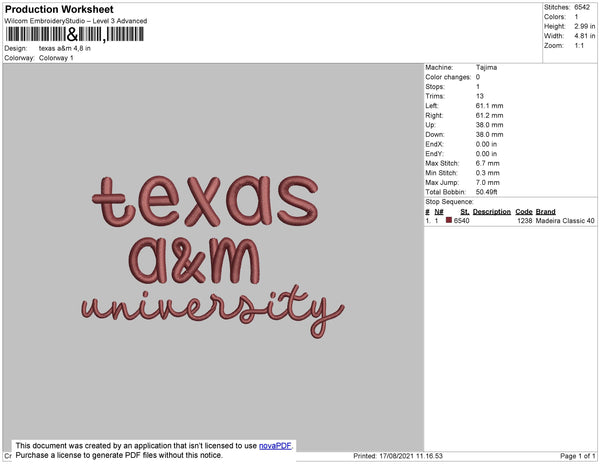This screenshot has width=600, height=464.
Task: Click the Max Jump value '7.0 mm'
Action: coord(488,182)
